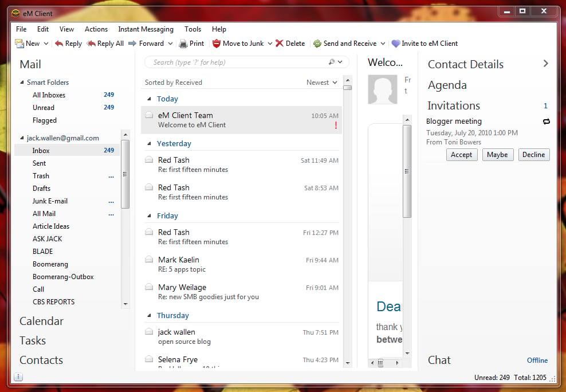The width and height of the screenshot is (566, 392).
Task: Click the Invite to eM Client heart icon
Action: click(x=396, y=44)
